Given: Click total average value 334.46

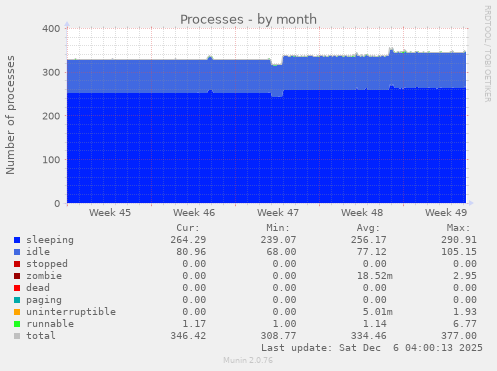Looking at the screenshot, I should click(x=368, y=336).
